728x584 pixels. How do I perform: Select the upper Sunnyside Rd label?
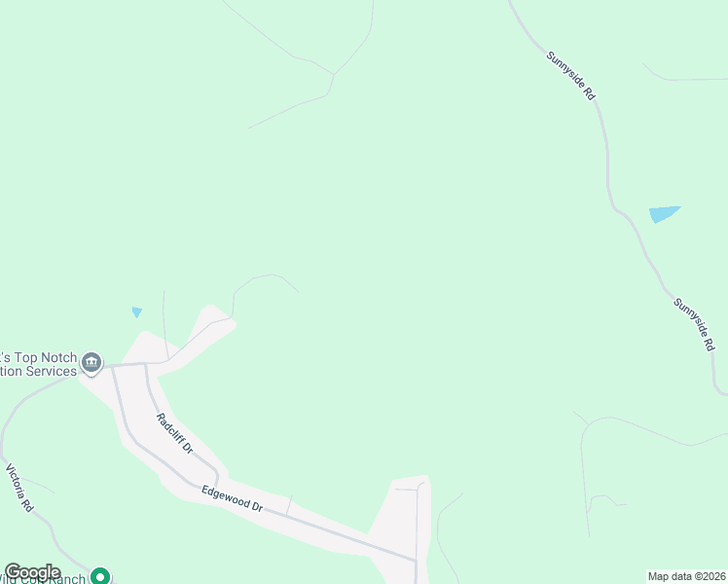coord(570,76)
